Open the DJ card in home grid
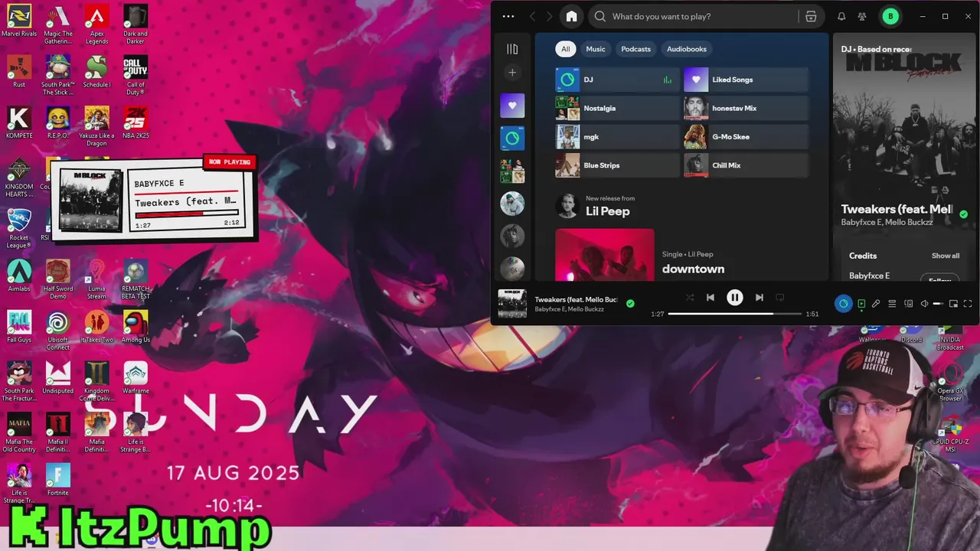This screenshot has width=980, height=551. click(x=617, y=80)
